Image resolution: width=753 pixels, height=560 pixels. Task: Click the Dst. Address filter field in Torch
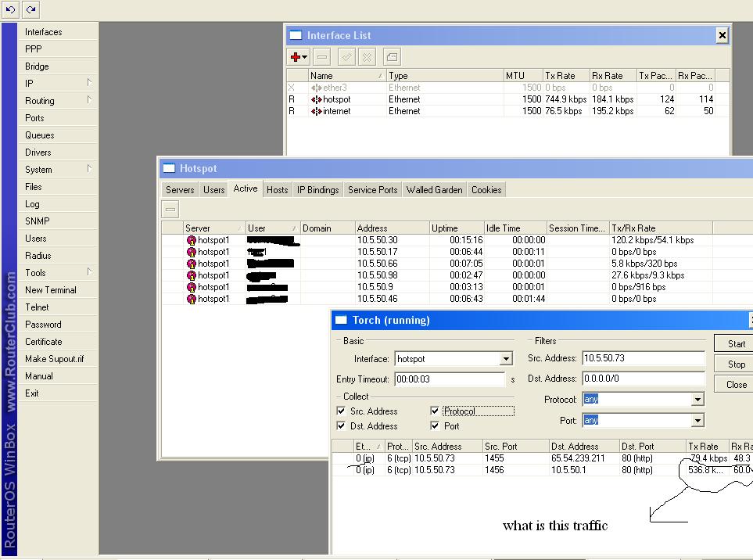[643, 379]
